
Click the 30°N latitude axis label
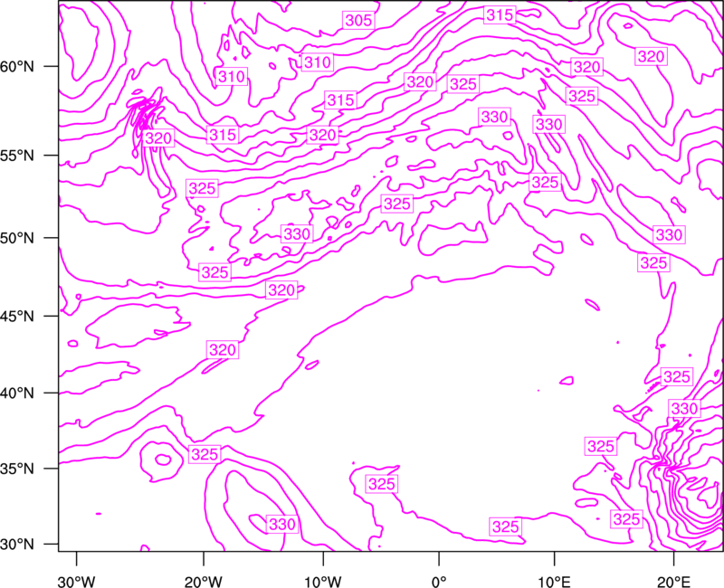point(17,545)
